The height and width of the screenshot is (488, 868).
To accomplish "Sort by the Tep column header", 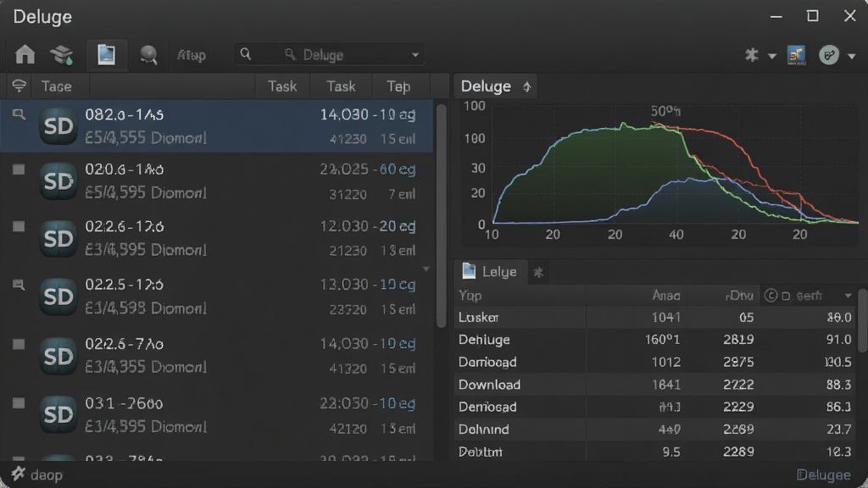I will pyautogui.click(x=398, y=86).
